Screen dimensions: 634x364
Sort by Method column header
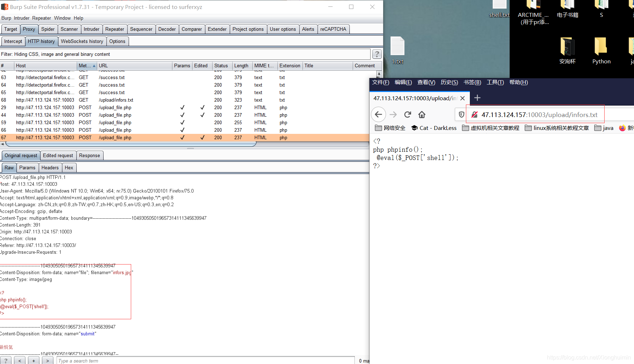[x=87, y=65]
